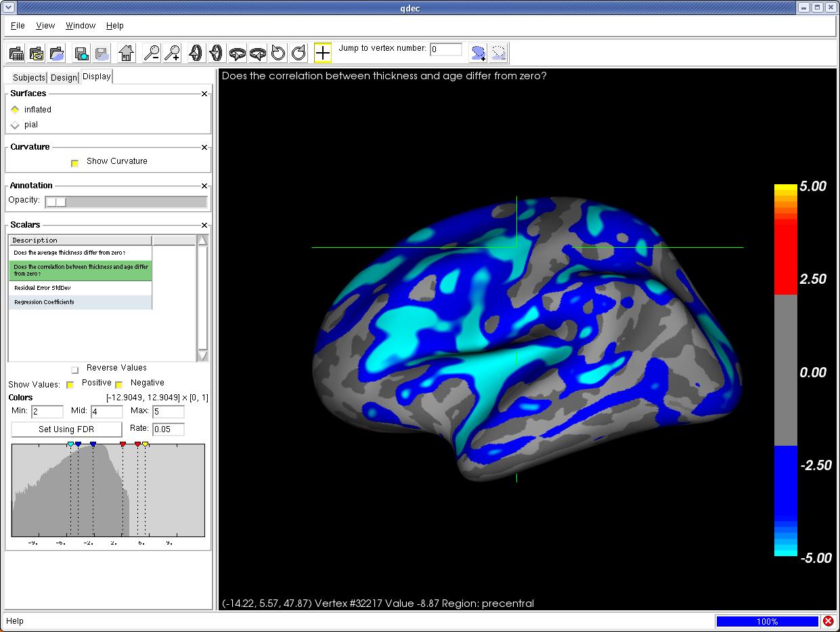Enable the Reverse Values checkbox
The width and height of the screenshot is (840, 632).
click(x=75, y=370)
